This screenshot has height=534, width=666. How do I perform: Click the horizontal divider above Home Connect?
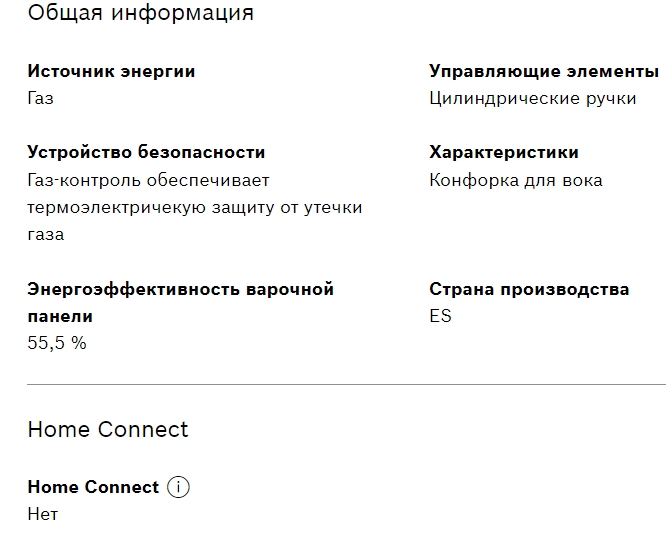tap(346, 384)
